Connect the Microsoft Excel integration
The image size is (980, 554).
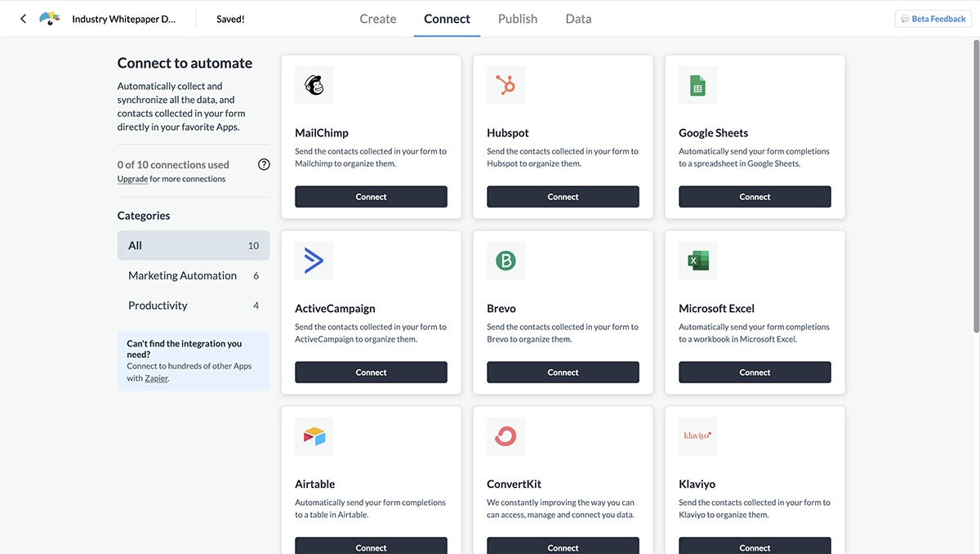(x=755, y=373)
